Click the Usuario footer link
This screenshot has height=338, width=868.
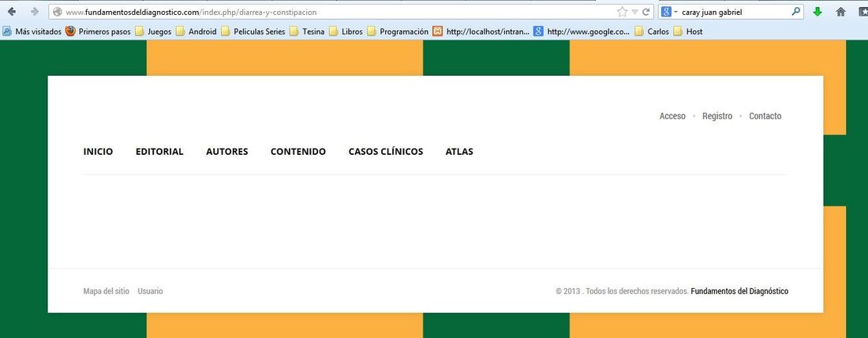pyautogui.click(x=151, y=291)
